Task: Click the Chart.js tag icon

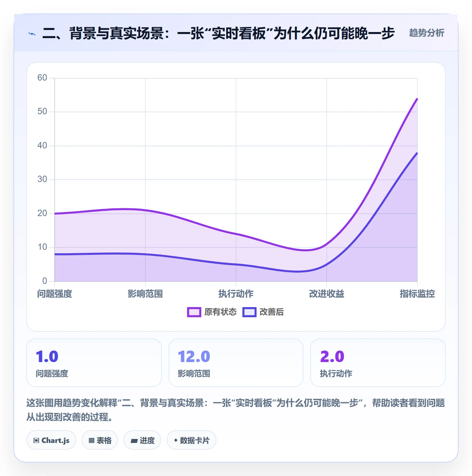Action: click(36, 441)
